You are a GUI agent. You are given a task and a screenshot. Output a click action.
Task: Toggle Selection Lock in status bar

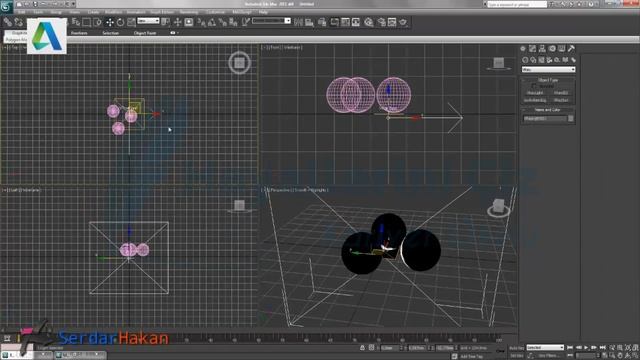362,348
